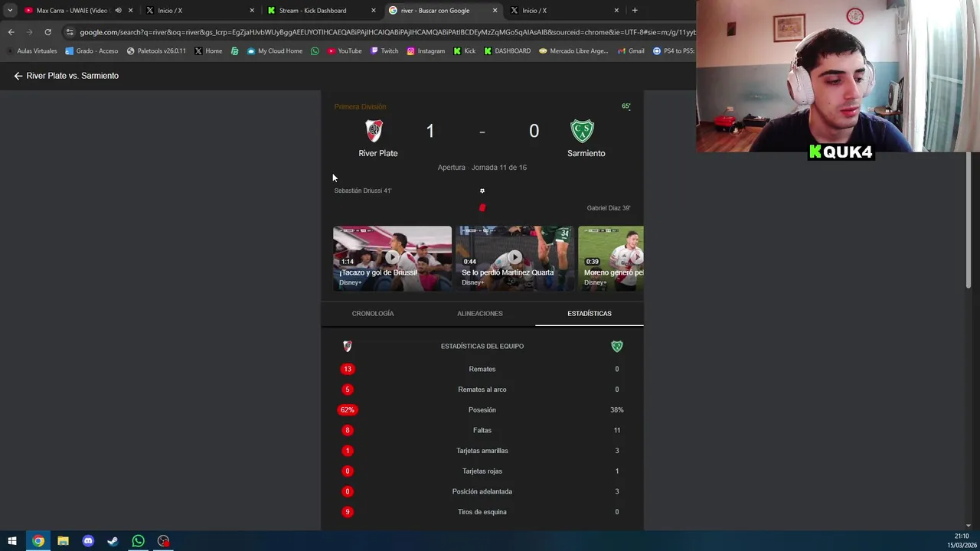Image resolution: width=980 pixels, height=551 pixels.
Task: Open Steam from the taskbar
Action: (113, 541)
